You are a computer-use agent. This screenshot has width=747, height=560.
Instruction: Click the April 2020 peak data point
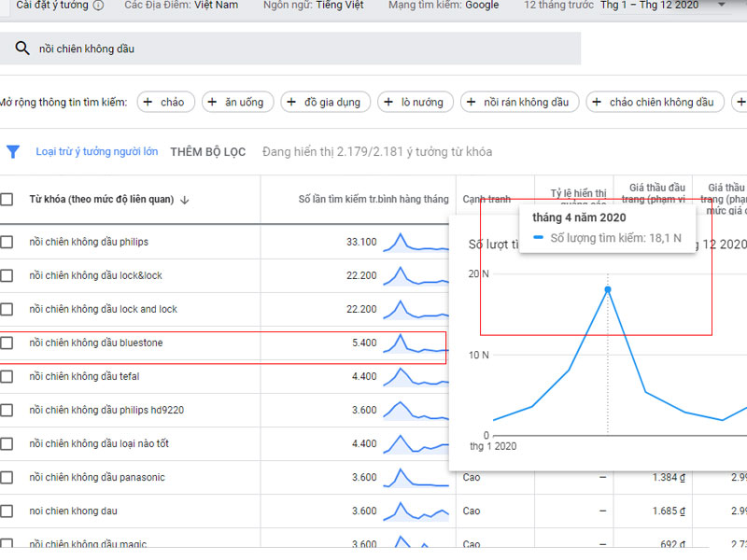(x=608, y=289)
